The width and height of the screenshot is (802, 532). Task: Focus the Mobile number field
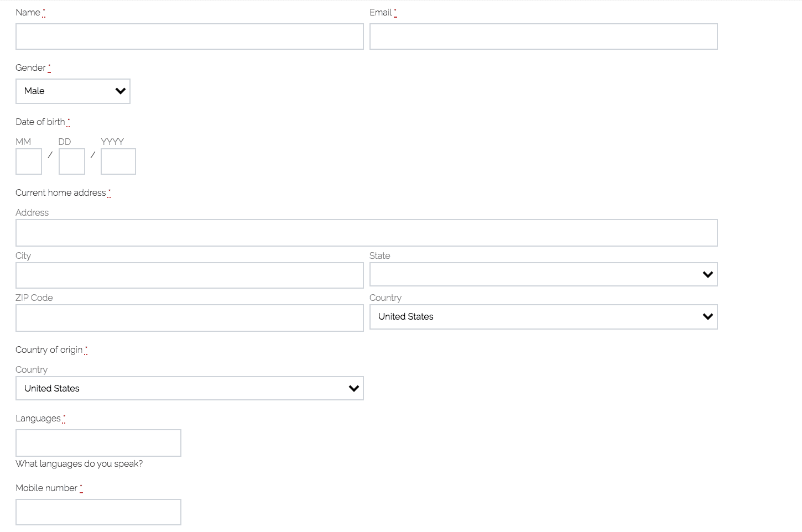(98, 512)
